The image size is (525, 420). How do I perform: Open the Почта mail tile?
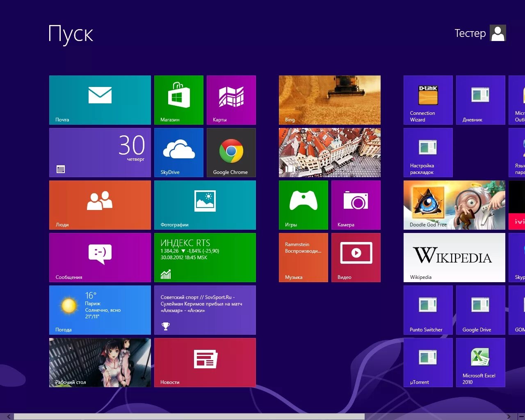pos(100,100)
